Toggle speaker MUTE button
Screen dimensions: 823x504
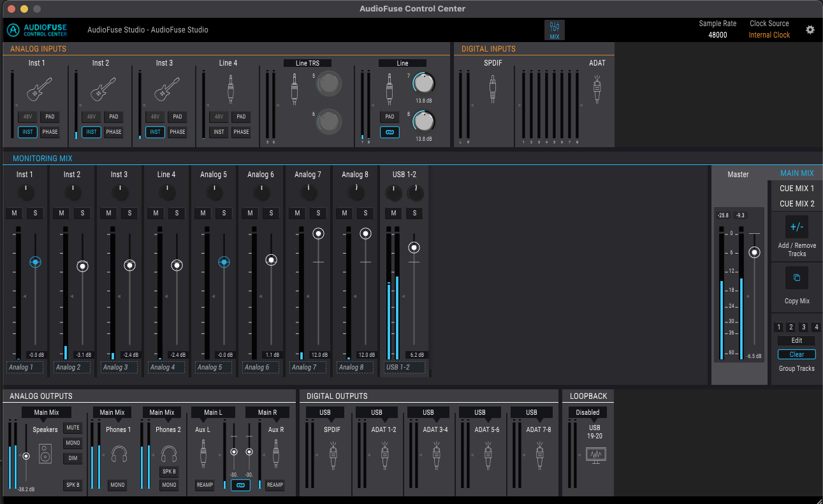73,428
